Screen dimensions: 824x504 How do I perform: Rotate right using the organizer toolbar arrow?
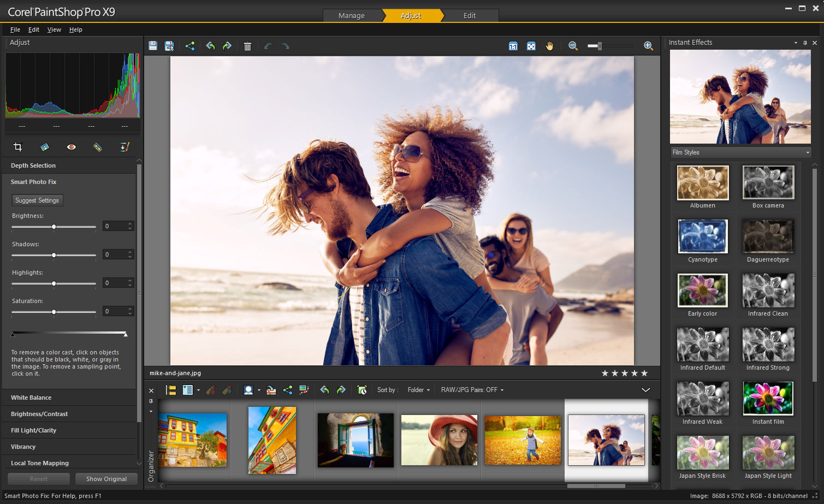(341, 390)
